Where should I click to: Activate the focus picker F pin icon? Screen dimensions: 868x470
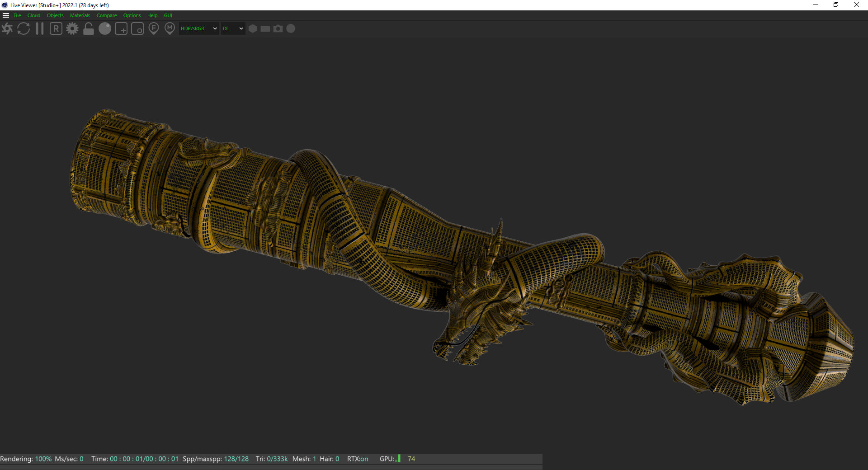(154, 28)
